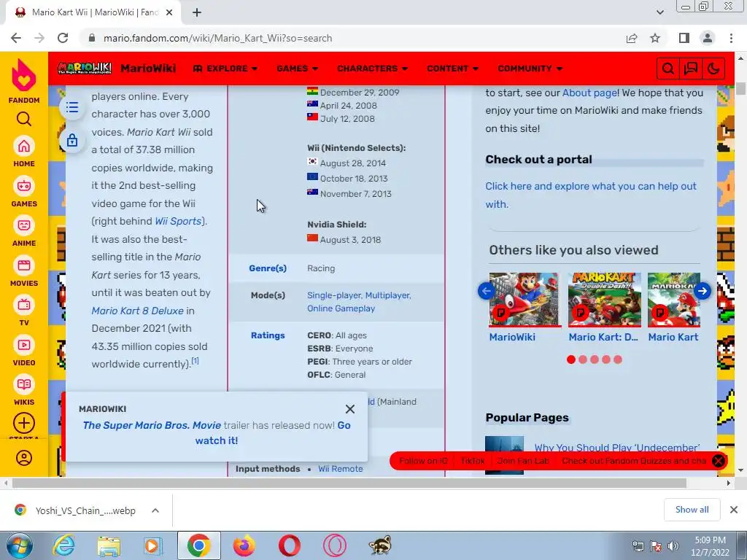
Task: Reload the page
Action: [x=63, y=38]
